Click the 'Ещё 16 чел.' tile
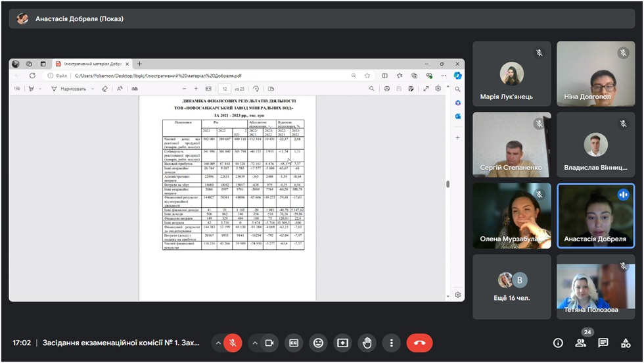The height and width of the screenshot is (363, 644). coord(512,287)
